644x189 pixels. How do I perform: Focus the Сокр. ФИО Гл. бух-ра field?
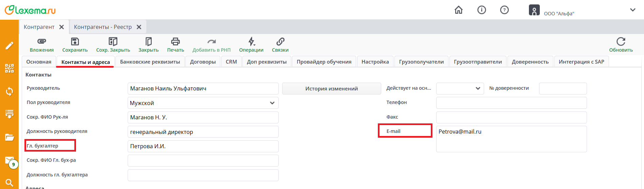(x=203, y=161)
